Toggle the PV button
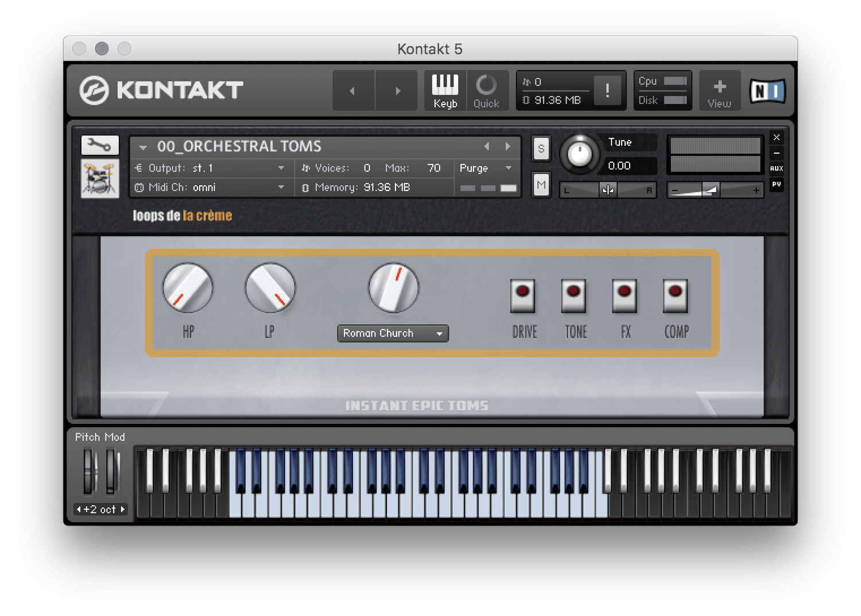 click(x=777, y=184)
